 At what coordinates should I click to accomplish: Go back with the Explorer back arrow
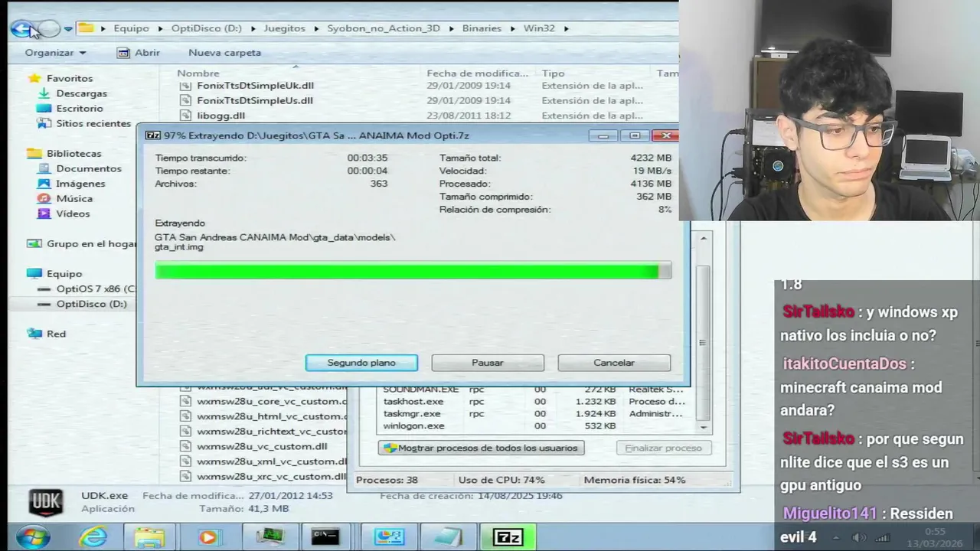(21, 28)
